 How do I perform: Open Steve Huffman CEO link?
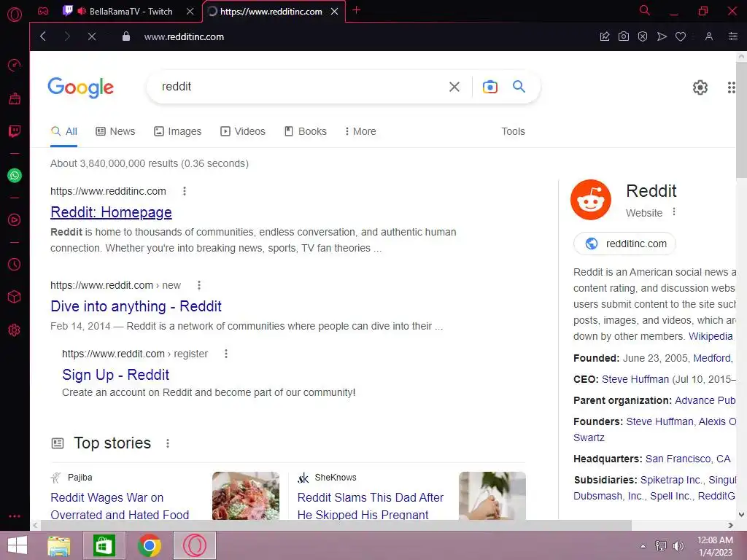coord(635,379)
